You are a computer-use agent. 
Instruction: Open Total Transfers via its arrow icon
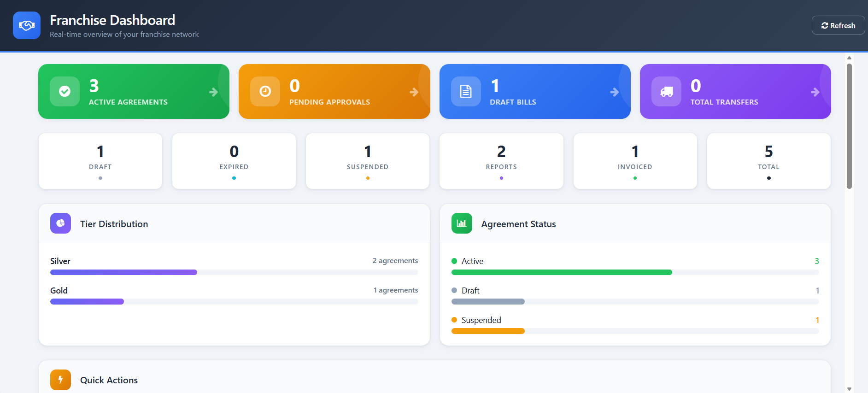tap(815, 92)
